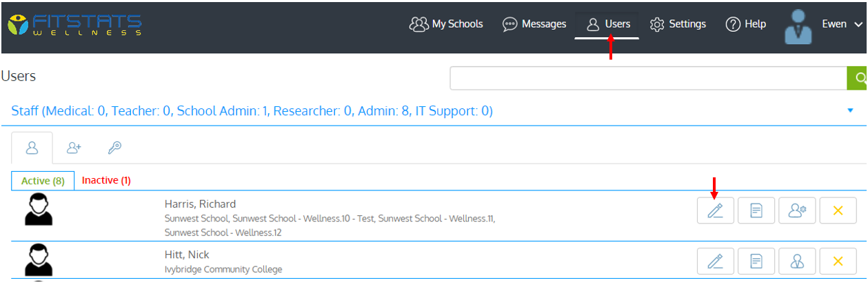Edit Hitt, Nick with pencil icon
Image resolution: width=868 pixels, height=285 pixels.
coord(715,261)
